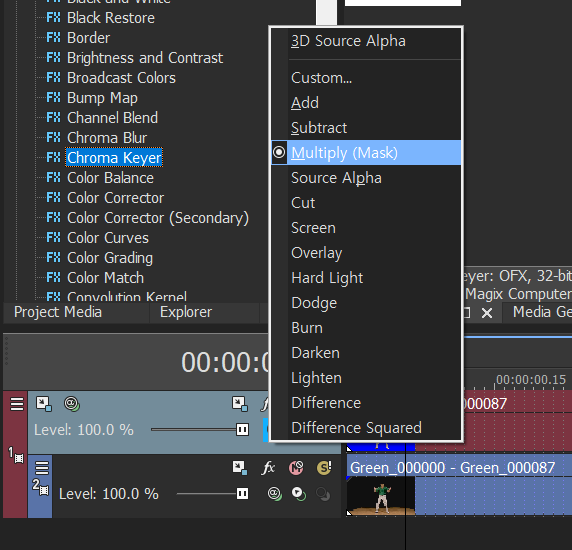This screenshot has width=572, height=550.
Task: Click FX icon beside Bump Map
Action: [x=54, y=98]
